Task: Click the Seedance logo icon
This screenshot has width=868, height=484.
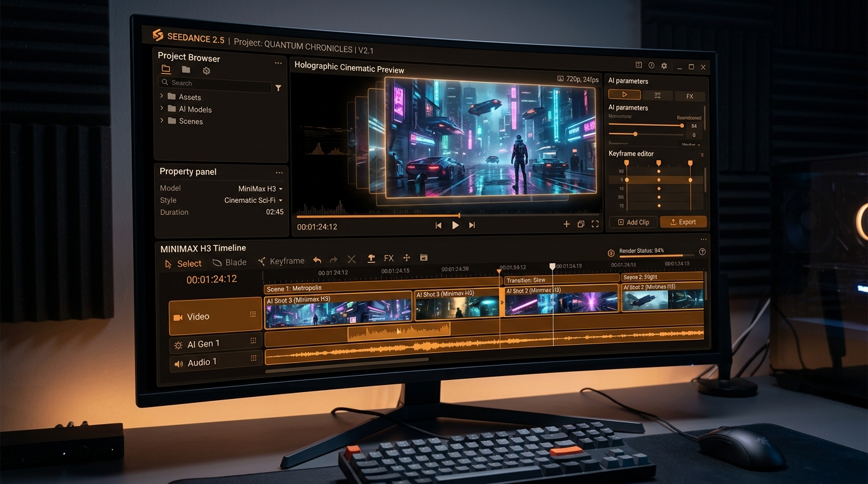Action: [x=158, y=35]
